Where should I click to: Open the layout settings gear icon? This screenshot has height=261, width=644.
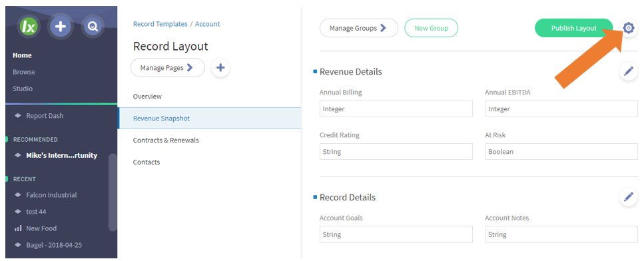tap(629, 28)
